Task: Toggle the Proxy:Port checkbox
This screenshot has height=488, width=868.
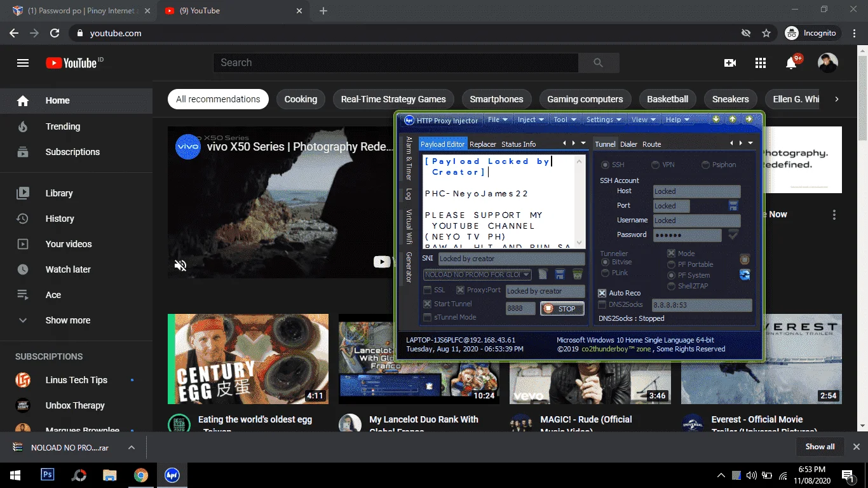Action: tap(460, 290)
